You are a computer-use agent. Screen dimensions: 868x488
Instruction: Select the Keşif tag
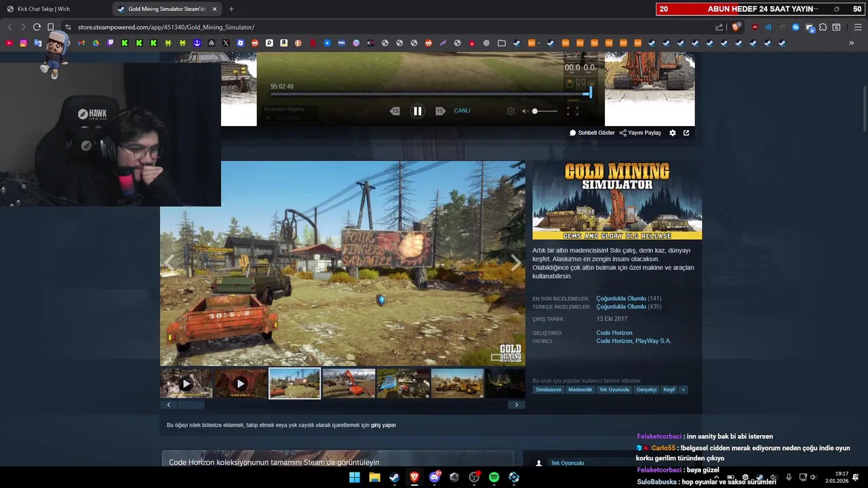point(669,390)
